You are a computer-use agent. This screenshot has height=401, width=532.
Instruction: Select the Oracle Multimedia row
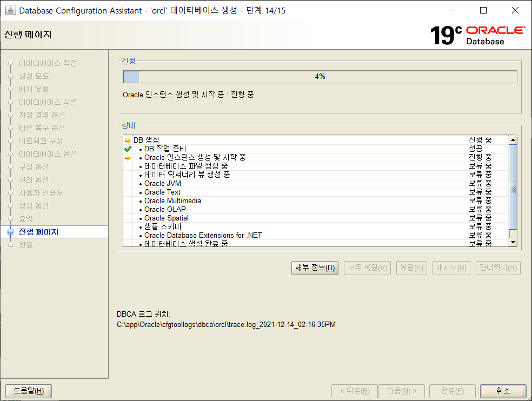coord(316,201)
